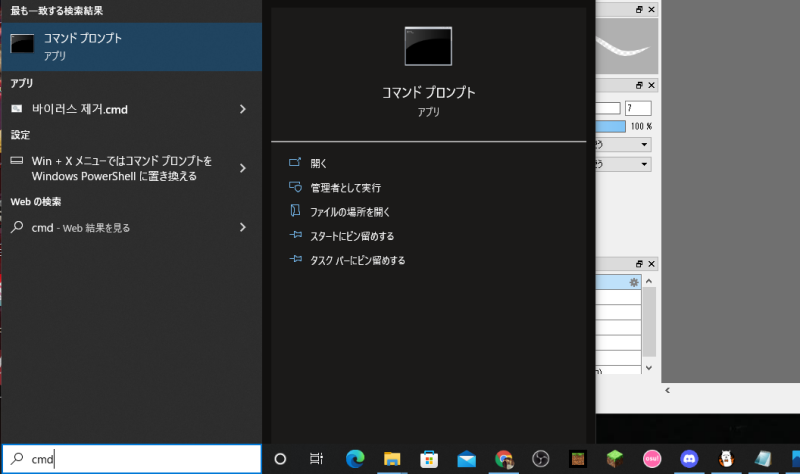Screen dimensions: 800x474
Task: Close the brush preview panel
Action: click(x=652, y=9)
